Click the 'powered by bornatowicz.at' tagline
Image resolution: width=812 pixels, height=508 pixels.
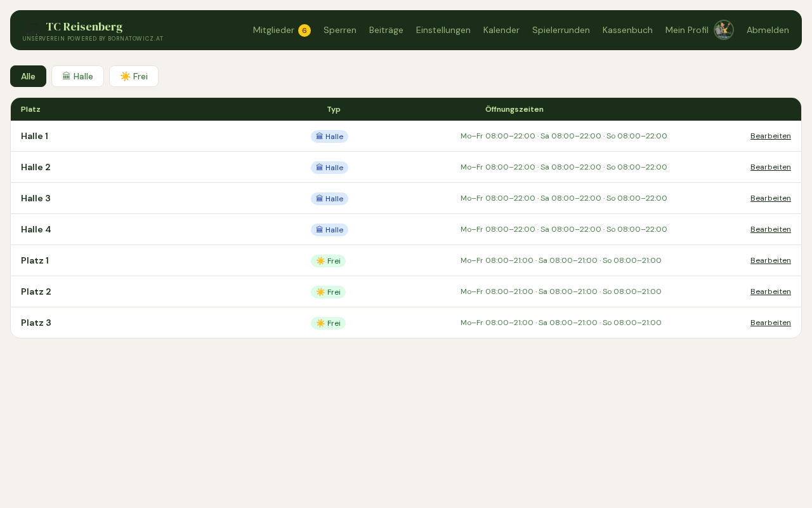point(93,39)
